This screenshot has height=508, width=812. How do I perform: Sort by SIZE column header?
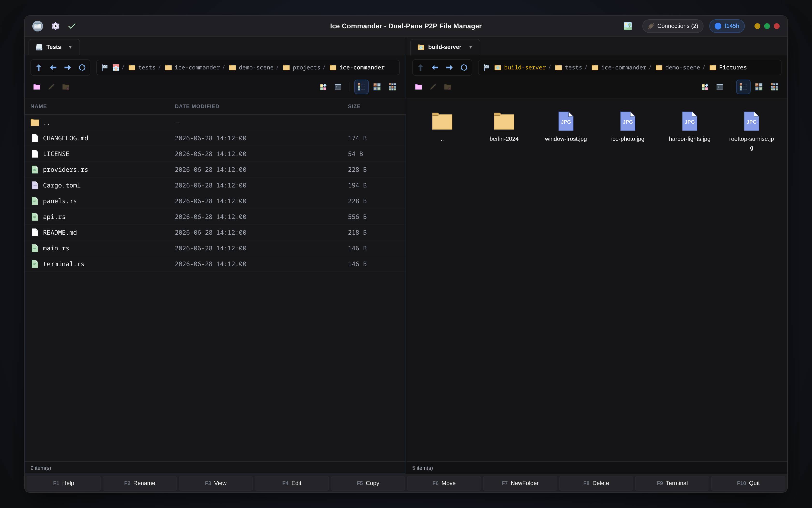click(x=354, y=106)
